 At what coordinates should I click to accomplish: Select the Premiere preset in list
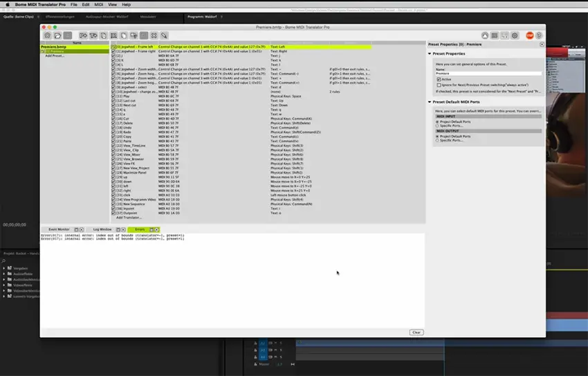point(75,51)
